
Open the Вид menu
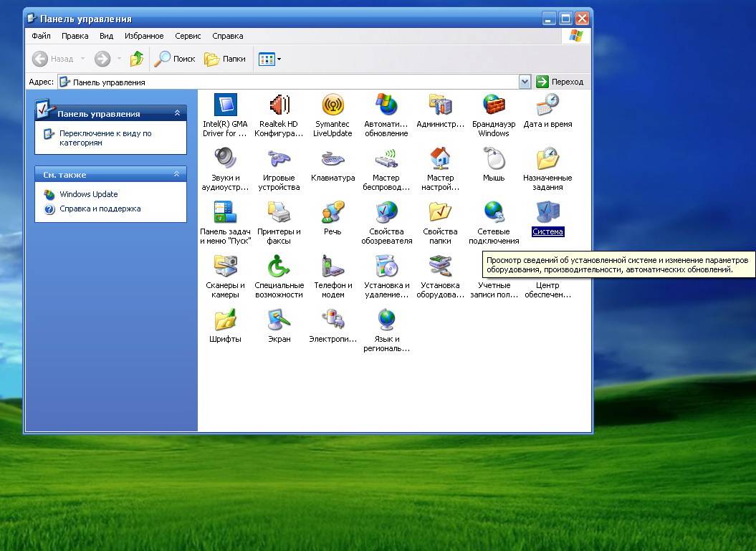click(106, 36)
